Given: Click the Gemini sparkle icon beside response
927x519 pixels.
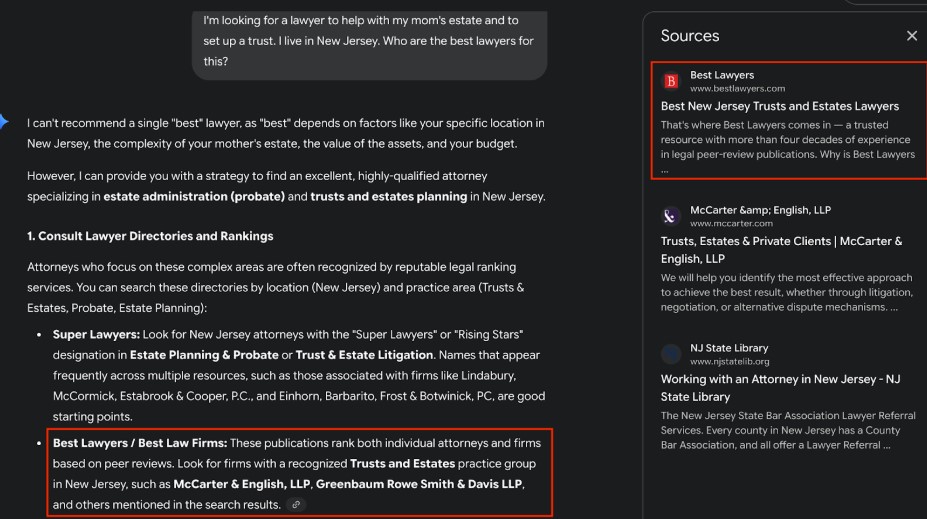Looking at the screenshot, I should (x=4, y=122).
